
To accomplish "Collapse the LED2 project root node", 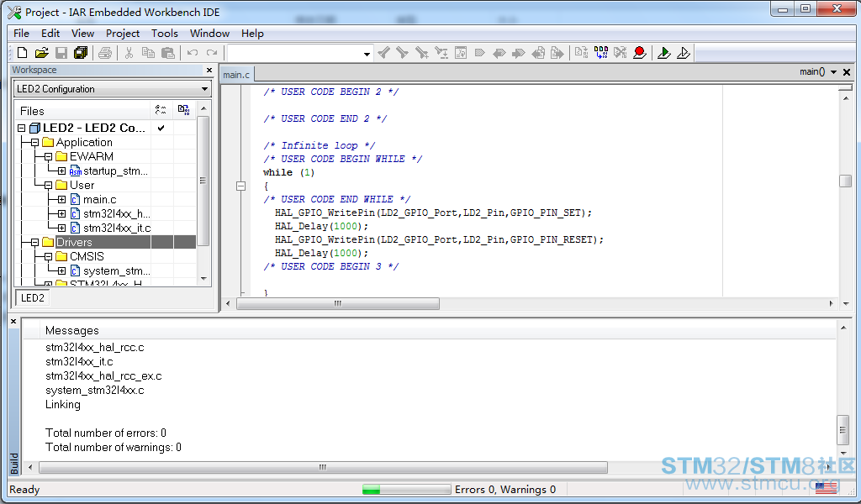I will pos(21,128).
